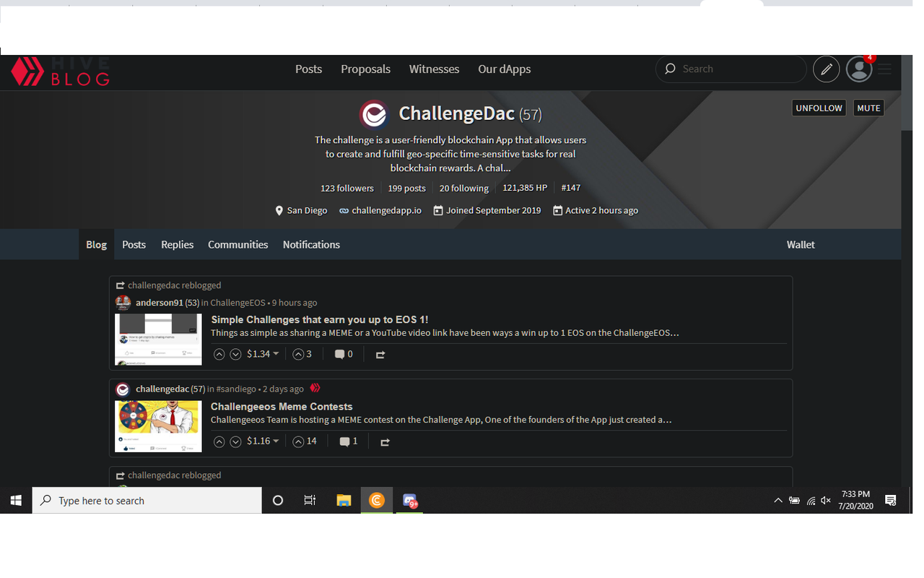924x578 pixels.
Task: Click anderson91 author avatar
Action: pos(123,303)
